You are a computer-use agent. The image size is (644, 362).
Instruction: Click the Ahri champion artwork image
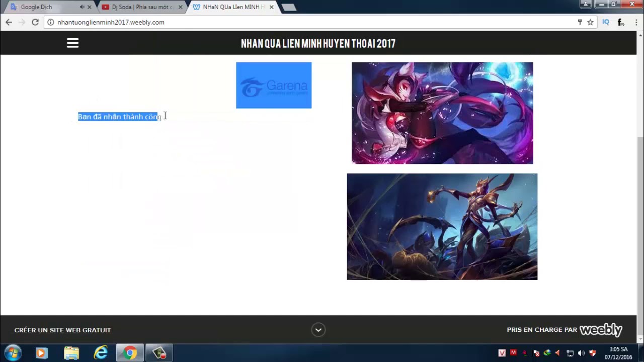point(442,113)
